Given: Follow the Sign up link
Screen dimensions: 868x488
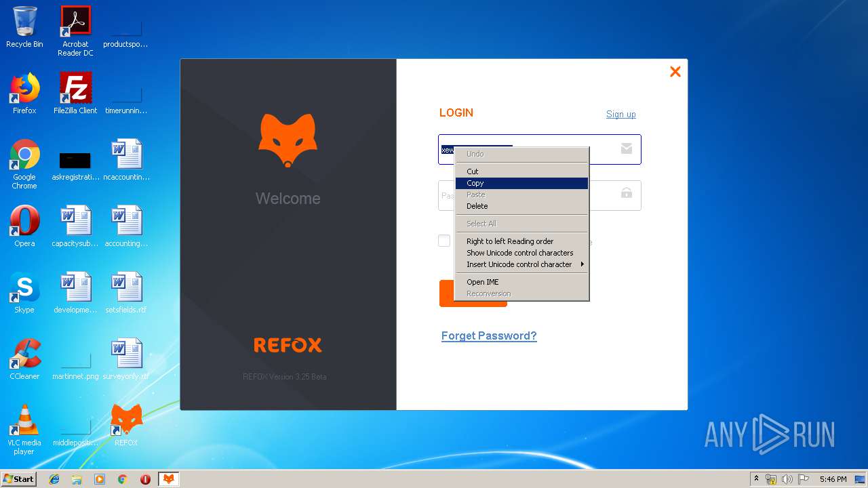Looking at the screenshot, I should pos(621,114).
